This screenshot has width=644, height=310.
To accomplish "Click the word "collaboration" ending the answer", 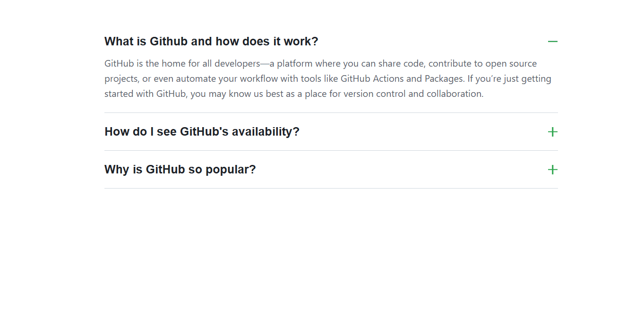I will tap(454, 94).
